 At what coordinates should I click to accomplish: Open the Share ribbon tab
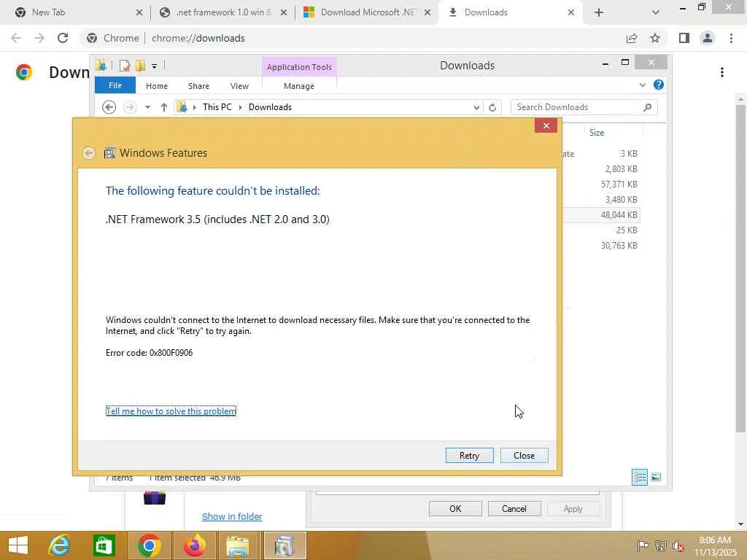(x=198, y=86)
